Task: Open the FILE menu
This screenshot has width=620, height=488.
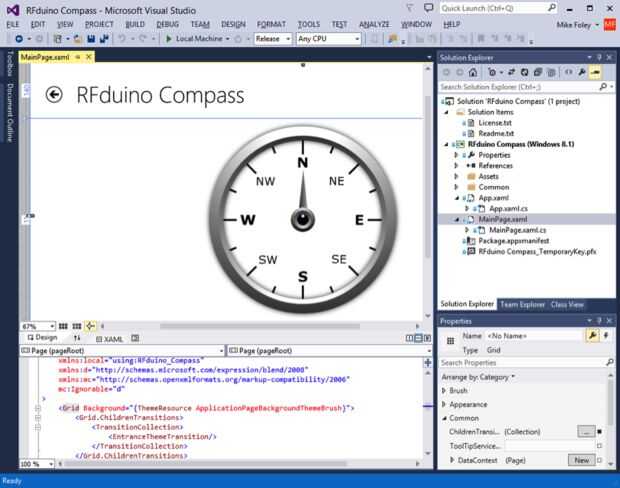Action: point(13,25)
